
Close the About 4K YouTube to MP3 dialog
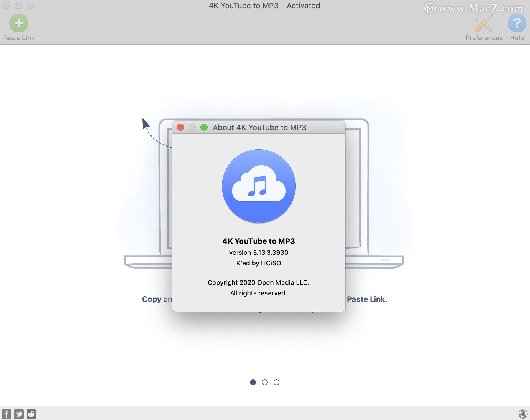pos(180,127)
